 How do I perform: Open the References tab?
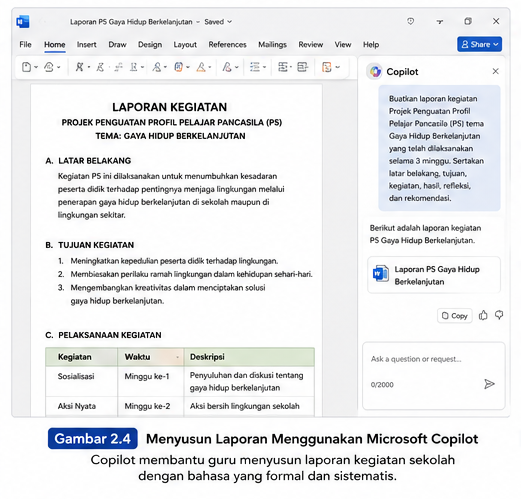tap(227, 45)
